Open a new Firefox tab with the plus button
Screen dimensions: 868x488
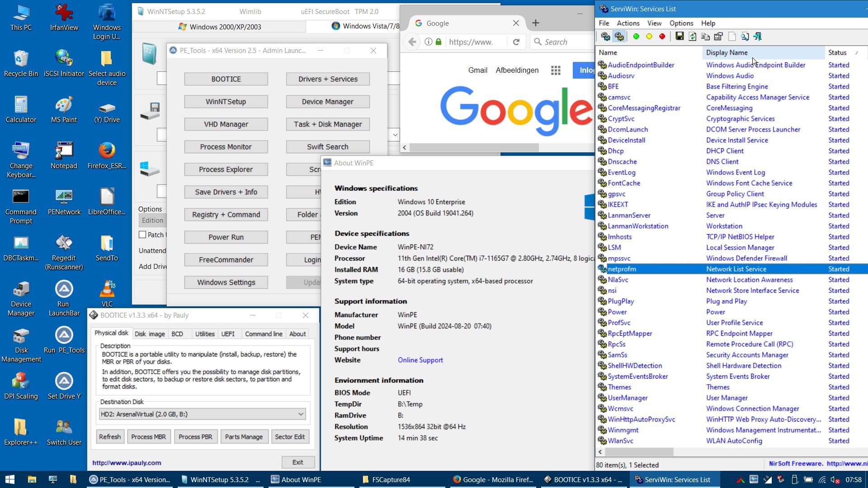536,23
